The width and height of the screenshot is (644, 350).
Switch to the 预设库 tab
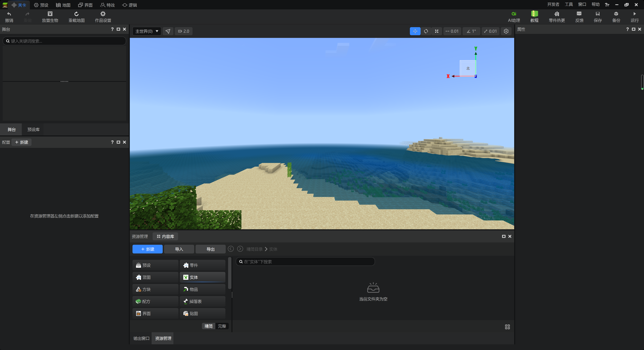(x=33, y=129)
